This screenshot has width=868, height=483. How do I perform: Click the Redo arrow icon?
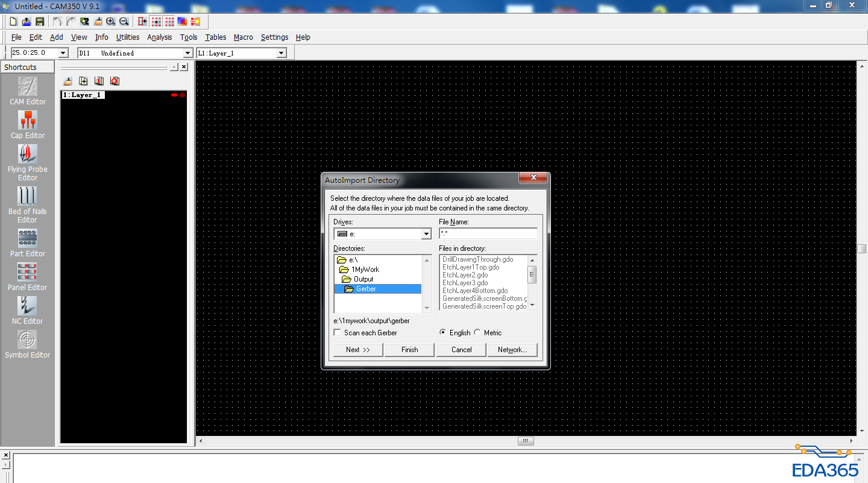pos(71,21)
